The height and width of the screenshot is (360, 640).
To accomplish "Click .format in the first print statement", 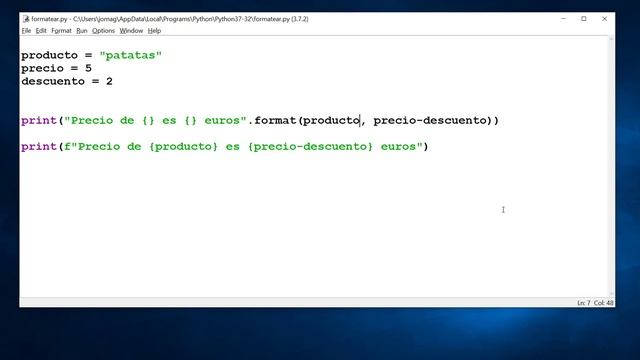I will 273,120.
